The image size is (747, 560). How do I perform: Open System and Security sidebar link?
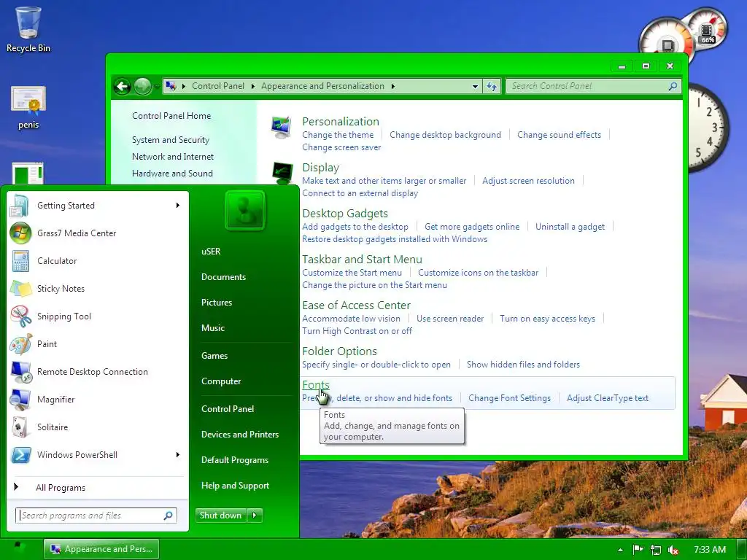coord(171,140)
